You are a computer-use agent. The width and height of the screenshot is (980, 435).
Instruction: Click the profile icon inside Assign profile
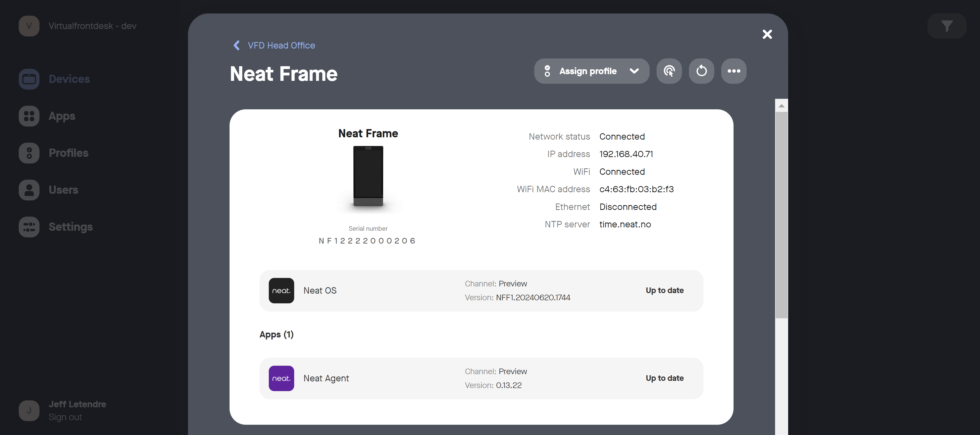[547, 71]
